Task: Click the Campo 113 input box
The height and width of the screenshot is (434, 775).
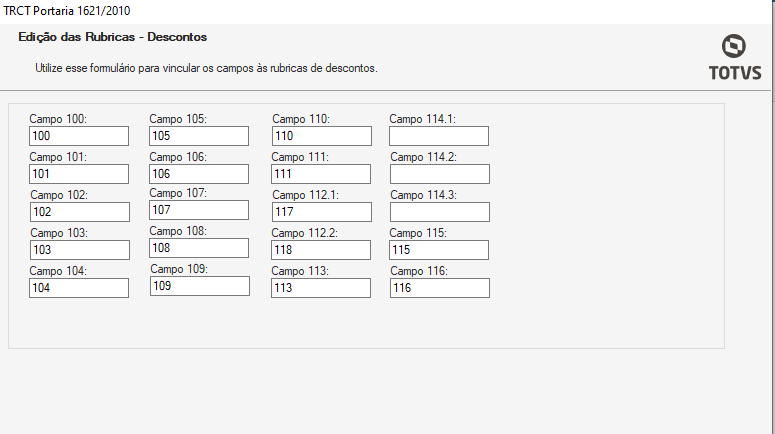Action: pos(321,288)
